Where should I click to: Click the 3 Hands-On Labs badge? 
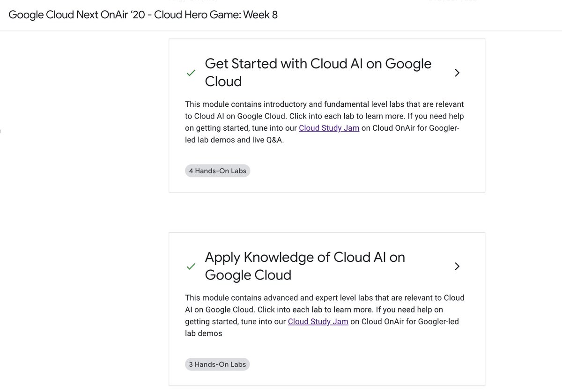click(x=217, y=364)
